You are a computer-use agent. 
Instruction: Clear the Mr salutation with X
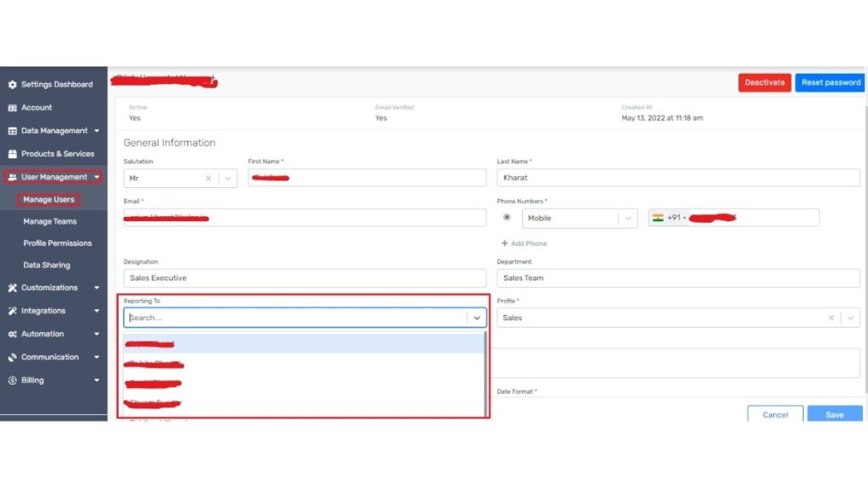pos(209,178)
